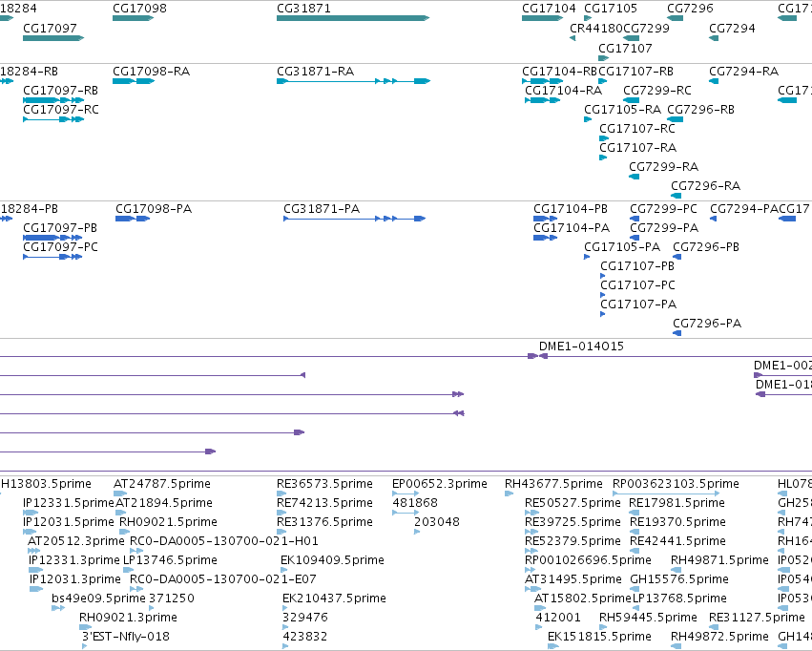This screenshot has height=651, width=812.
Task: Click the bs49e09.5prime EST label
Action: (98, 599)
